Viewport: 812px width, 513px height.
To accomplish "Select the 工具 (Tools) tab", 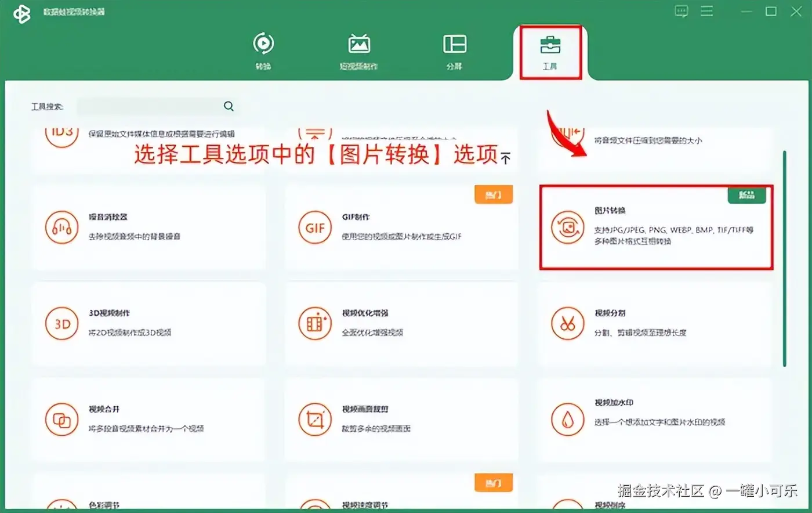I will (550, 52).
